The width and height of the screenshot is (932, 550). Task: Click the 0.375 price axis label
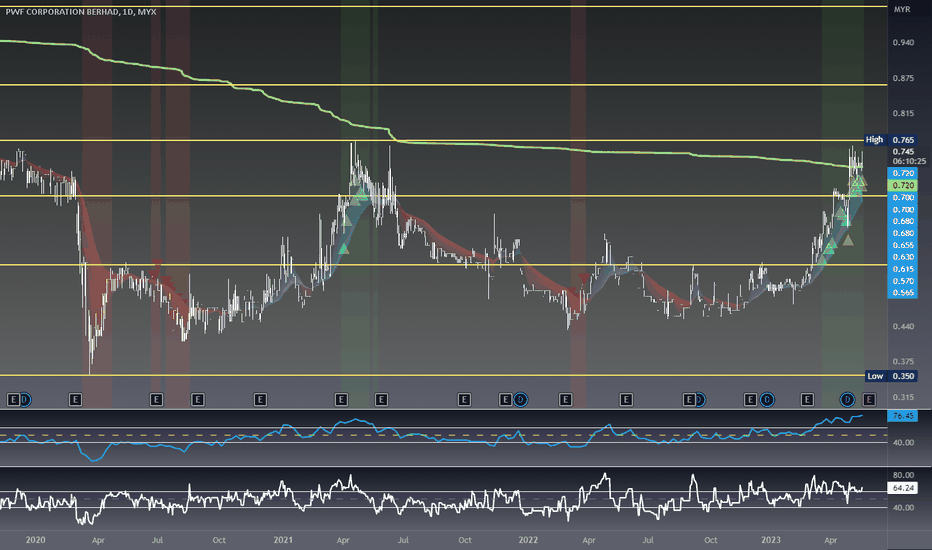point(903,361)
